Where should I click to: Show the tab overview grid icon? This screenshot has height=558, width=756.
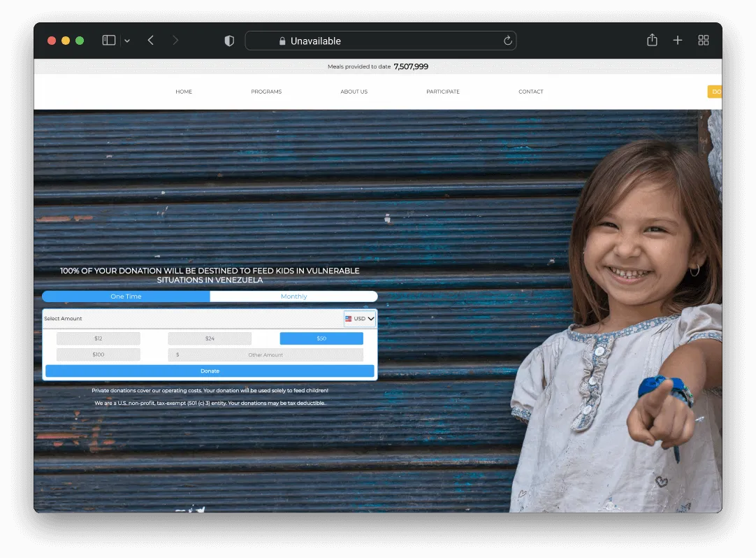point(704,41)
